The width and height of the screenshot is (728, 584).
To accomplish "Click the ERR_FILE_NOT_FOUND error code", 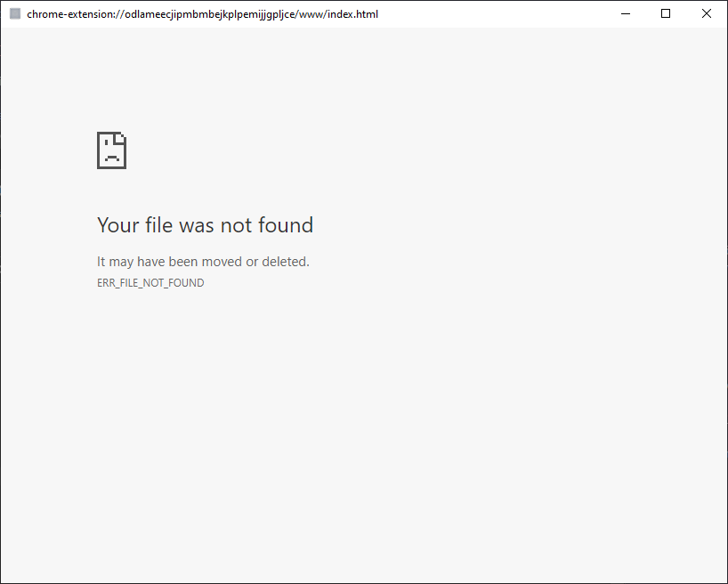I will [x=150, y=283].
